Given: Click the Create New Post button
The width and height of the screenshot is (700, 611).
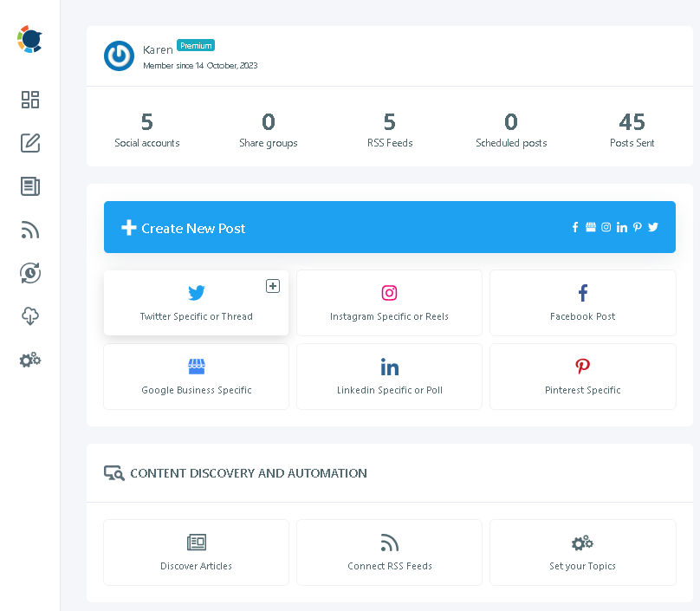Looking at the screenshot, I should (x=192, y=227).
